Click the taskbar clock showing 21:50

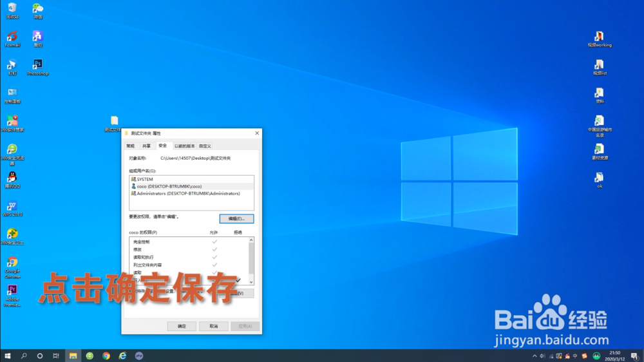614,356
